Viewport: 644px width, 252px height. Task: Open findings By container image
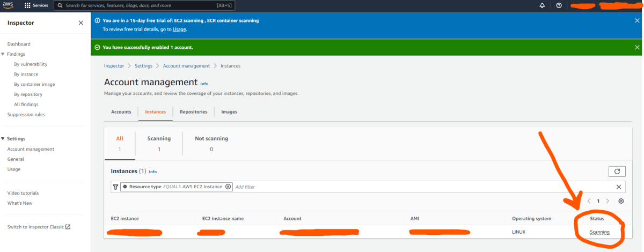34,84
